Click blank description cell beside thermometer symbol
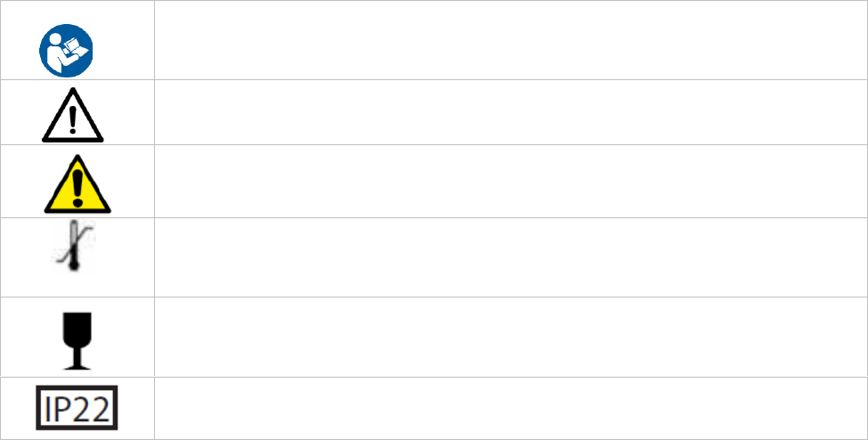 coord(510,257)
